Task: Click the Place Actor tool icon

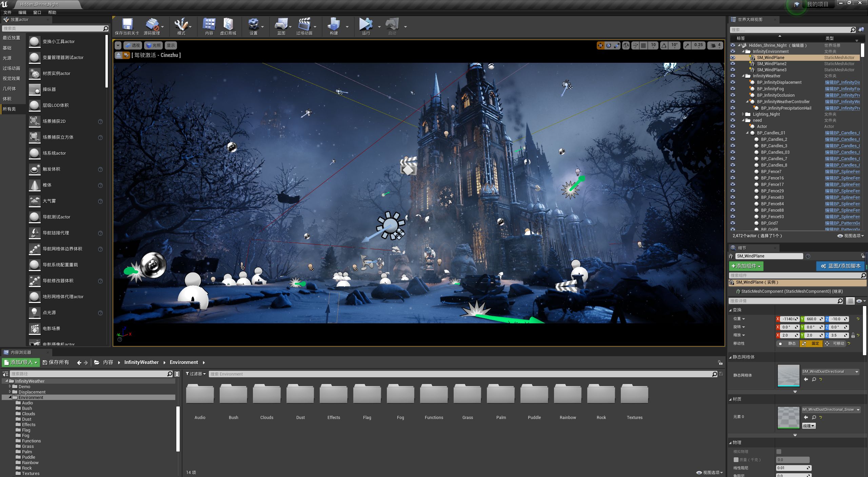Action: (x=7, y=19)
